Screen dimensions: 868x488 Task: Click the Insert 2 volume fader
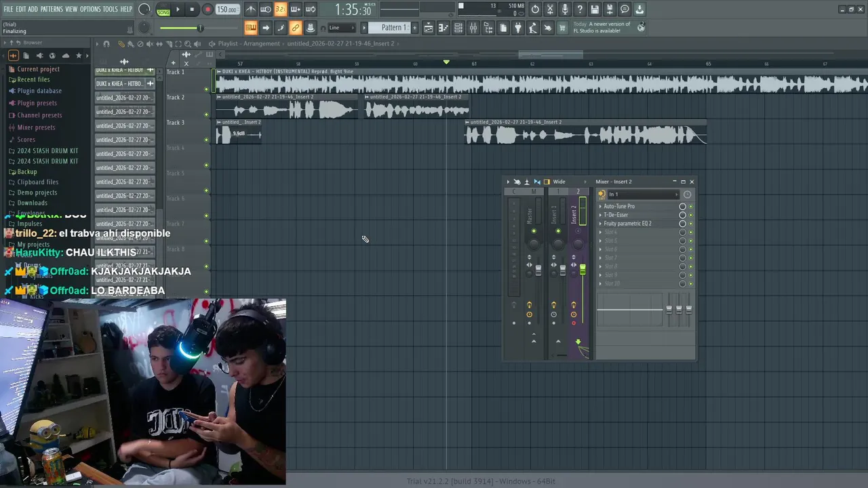(582, 270)
